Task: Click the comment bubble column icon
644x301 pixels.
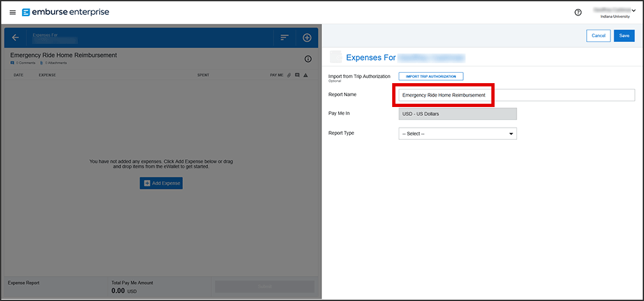Action: coord(297,75)
